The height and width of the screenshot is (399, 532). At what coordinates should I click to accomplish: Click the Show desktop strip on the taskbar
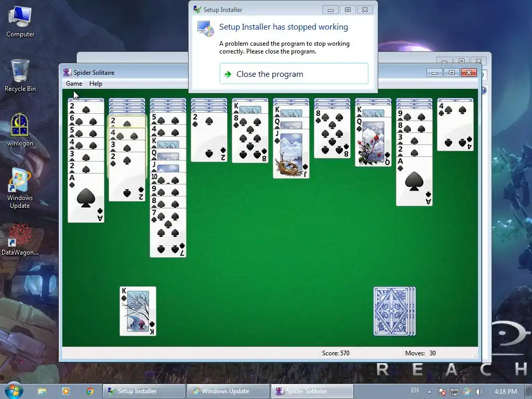pos(528,391)
